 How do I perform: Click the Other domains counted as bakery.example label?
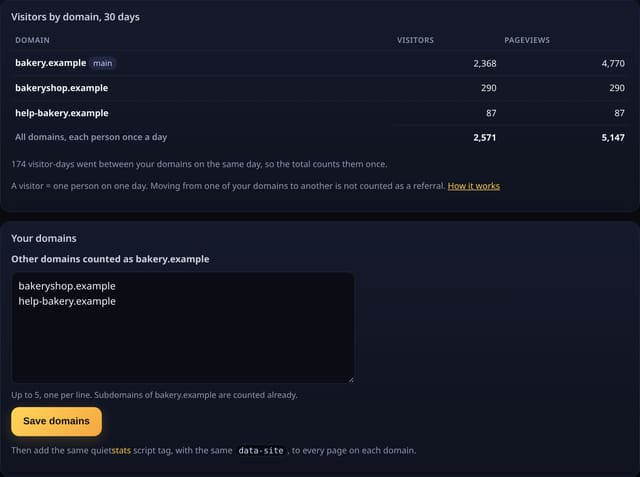(110, 259)
